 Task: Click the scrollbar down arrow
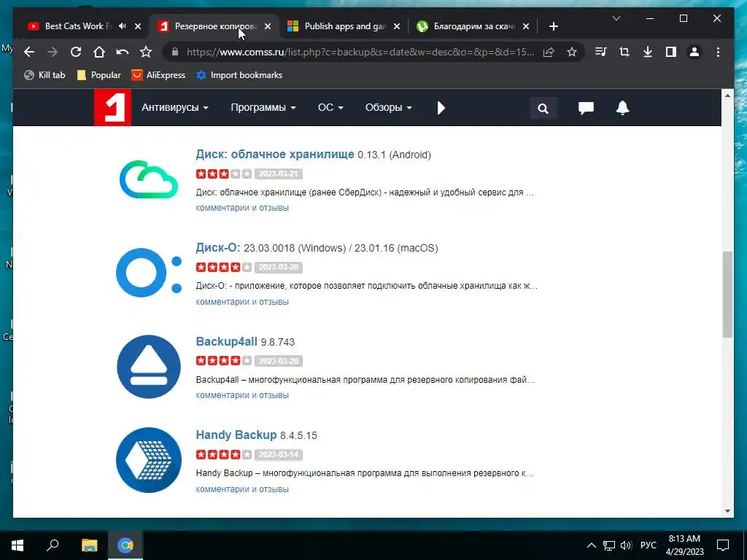tap(727, 511)
